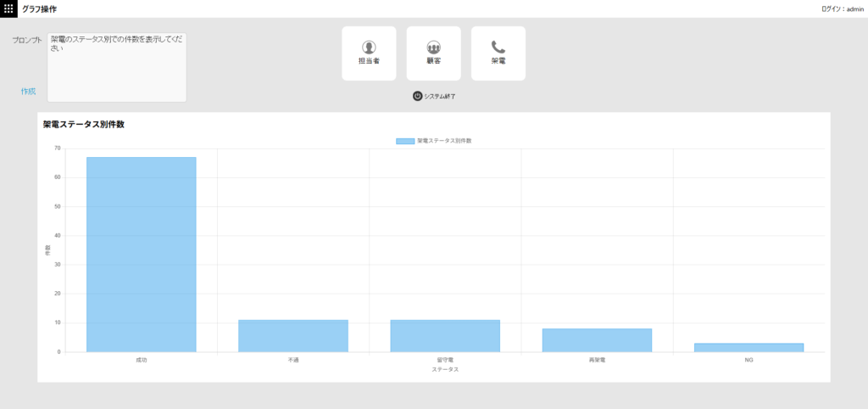This screenshot has width=868, height=409.
Task: Click the blue legend color swatch
Action: pos(405,141)
